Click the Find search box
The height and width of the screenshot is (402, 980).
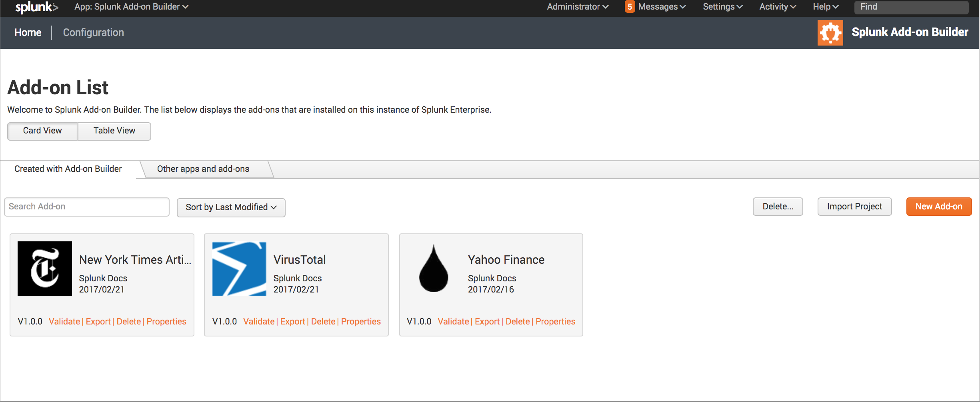click(911, 7)
